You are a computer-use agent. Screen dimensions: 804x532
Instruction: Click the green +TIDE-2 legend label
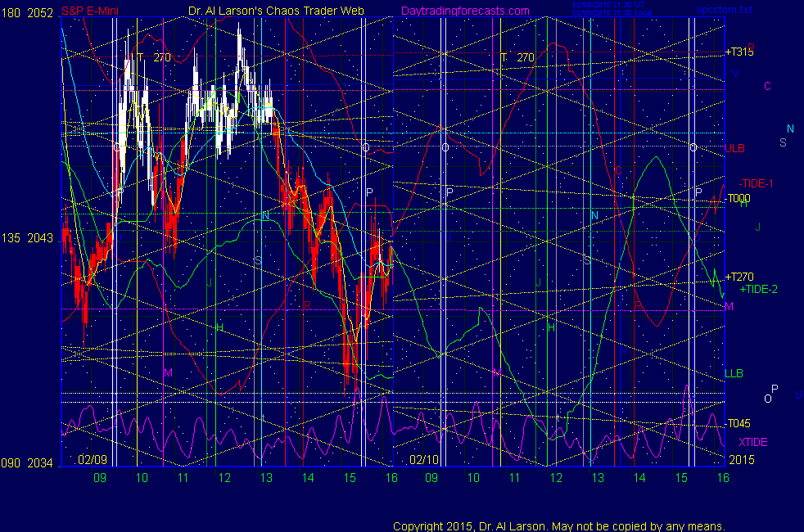click(758, 289)
